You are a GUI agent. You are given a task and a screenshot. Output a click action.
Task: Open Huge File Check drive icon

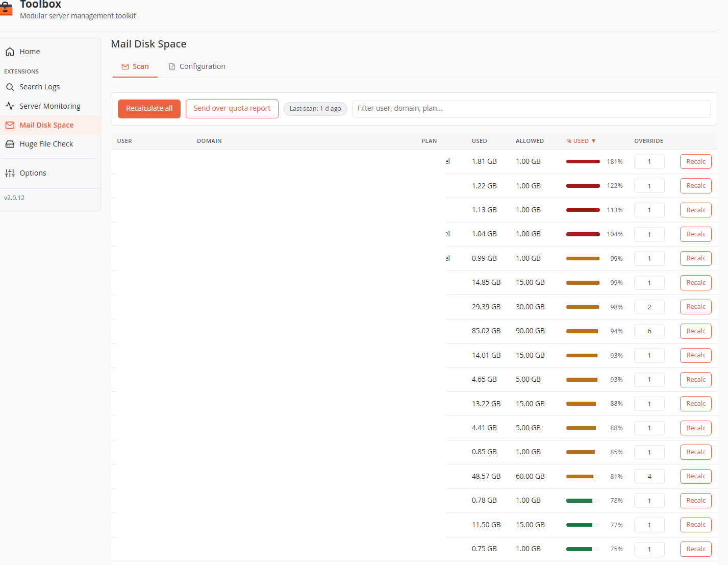pyautogui.click(x=10, y=144)
